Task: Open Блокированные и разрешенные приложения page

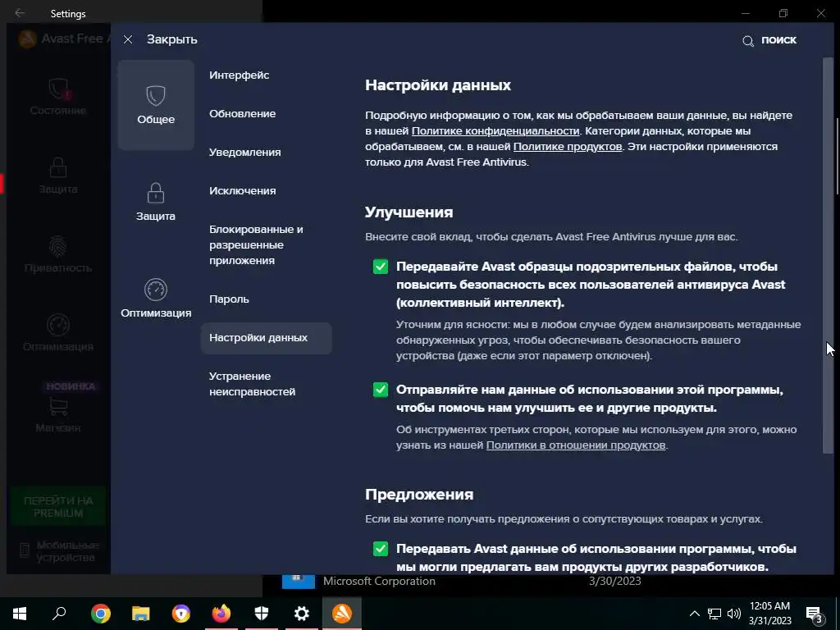Action: click(x=256, y=244)
